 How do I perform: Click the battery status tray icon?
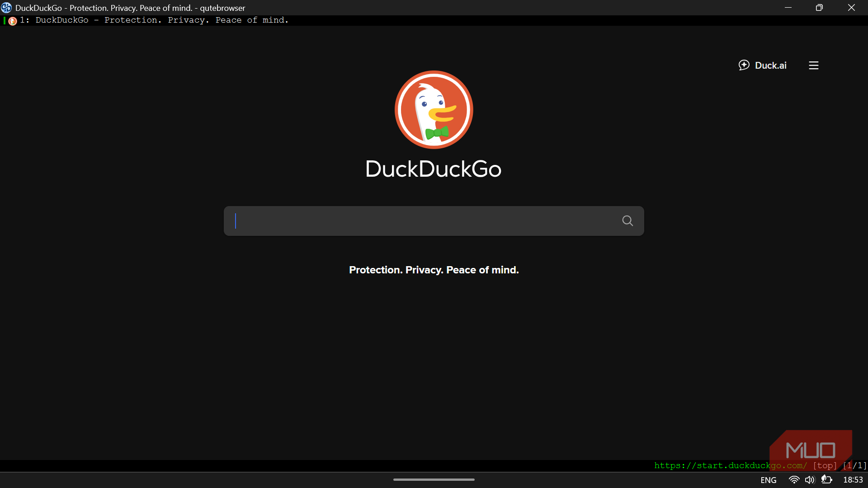pos(826,480)
